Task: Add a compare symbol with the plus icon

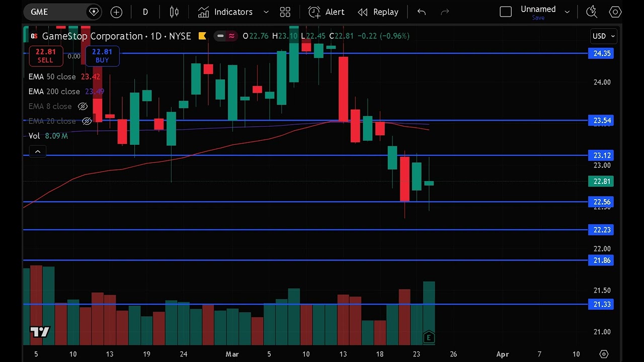Action: 116,12
